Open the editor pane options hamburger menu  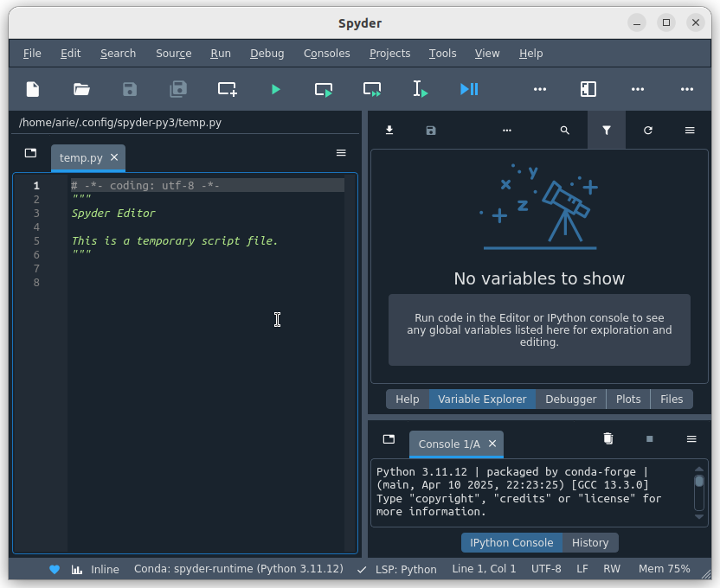click(341, 153)
